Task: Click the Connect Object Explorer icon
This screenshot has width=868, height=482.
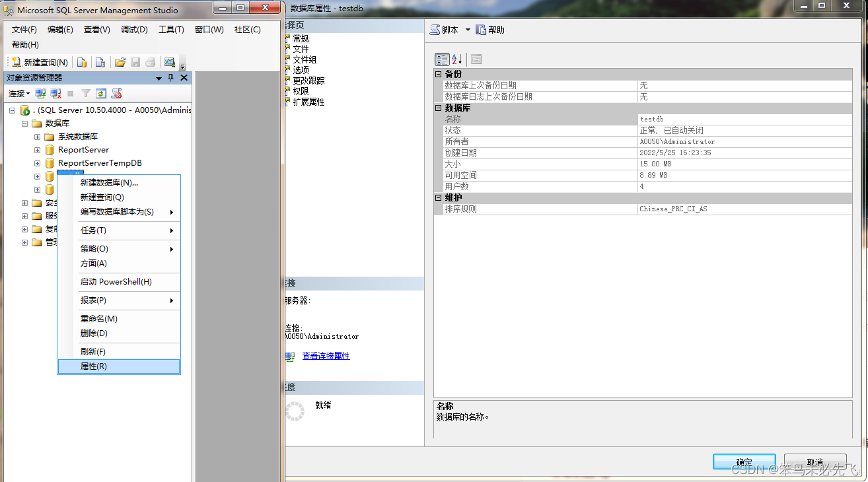Action: [40, 93]
